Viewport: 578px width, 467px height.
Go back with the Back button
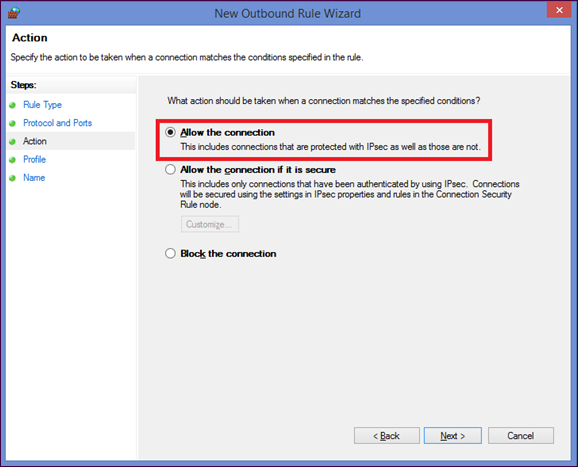coord(387,436)
